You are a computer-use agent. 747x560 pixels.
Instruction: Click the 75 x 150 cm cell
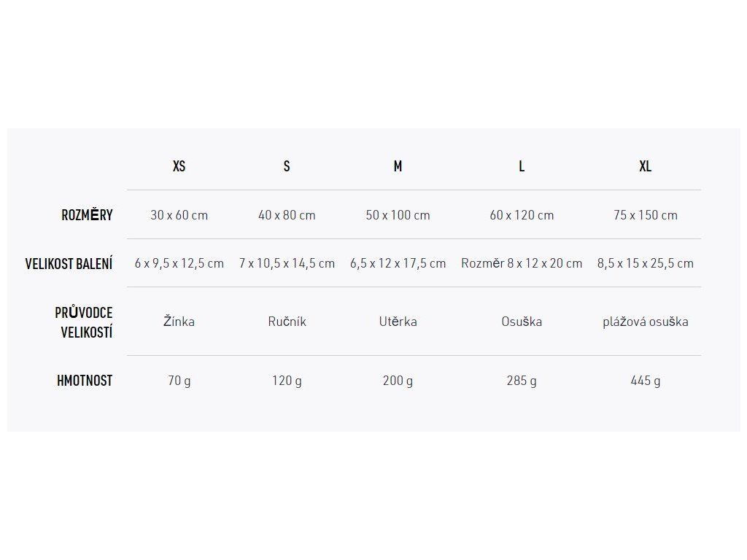pyautogui.click(x=646, y=215)
